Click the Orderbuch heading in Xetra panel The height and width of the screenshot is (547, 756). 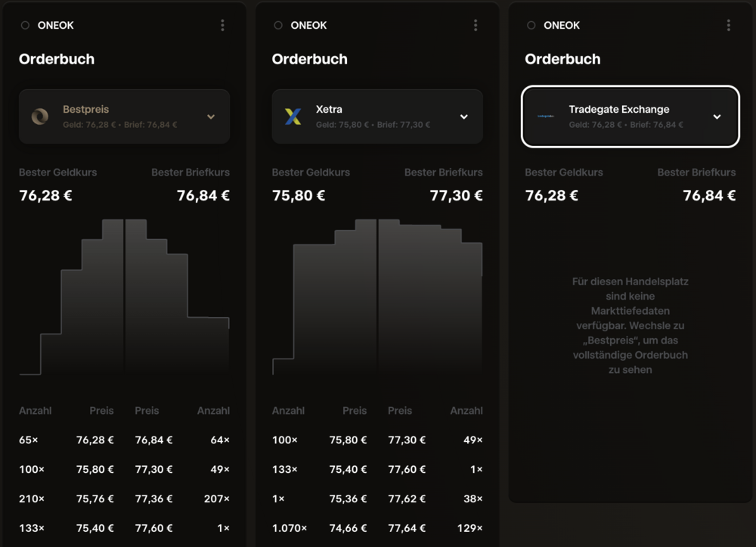click(309, 59)
